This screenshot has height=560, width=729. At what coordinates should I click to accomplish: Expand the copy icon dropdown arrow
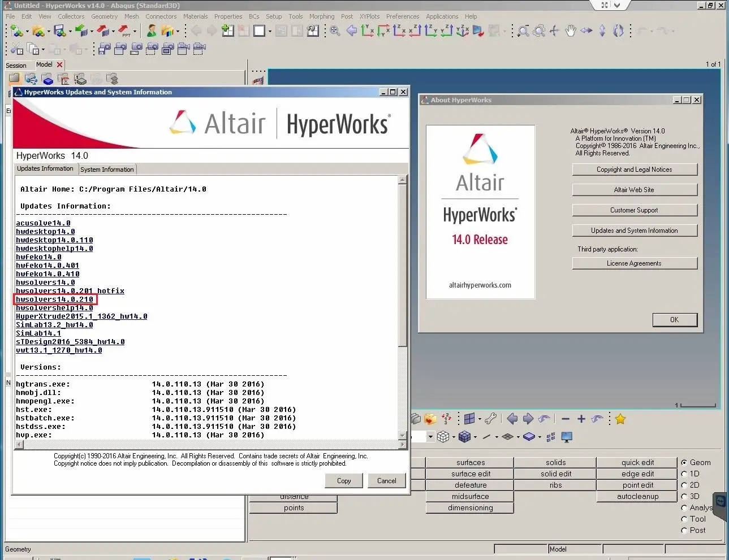pyautogui.click(x=43, y=50)
